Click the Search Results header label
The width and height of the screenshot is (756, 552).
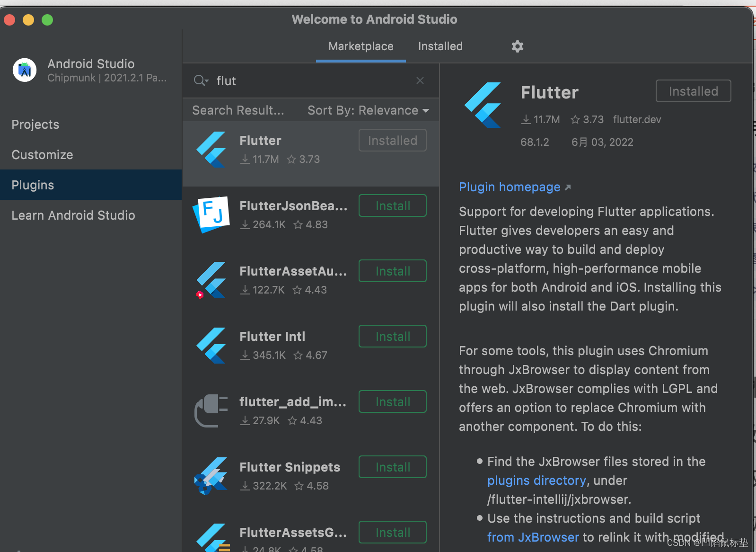tap(238, 110)
